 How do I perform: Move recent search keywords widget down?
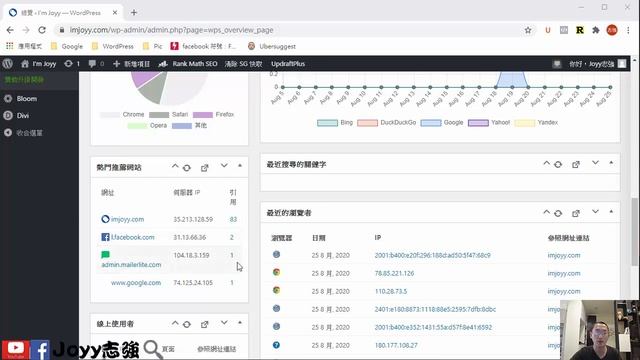pyautogui.click(x=596, y=163)
